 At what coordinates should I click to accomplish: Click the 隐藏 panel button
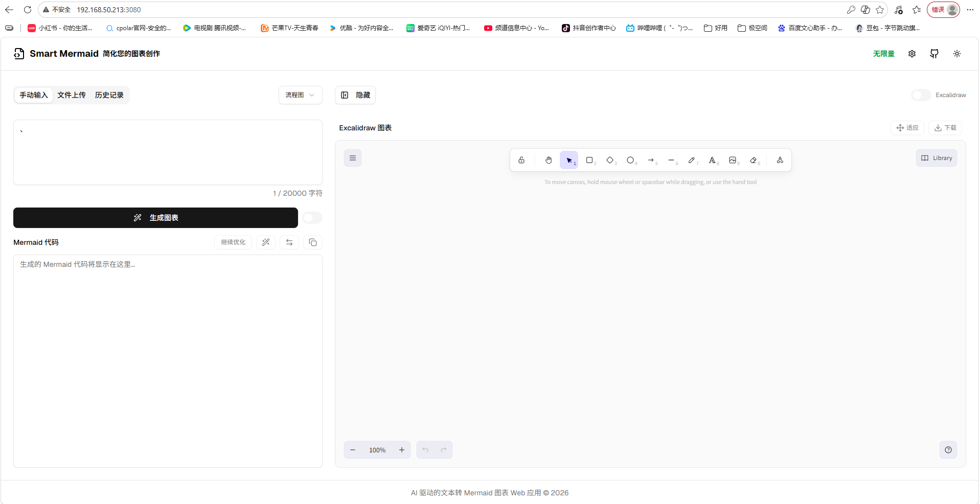(355, 95)
